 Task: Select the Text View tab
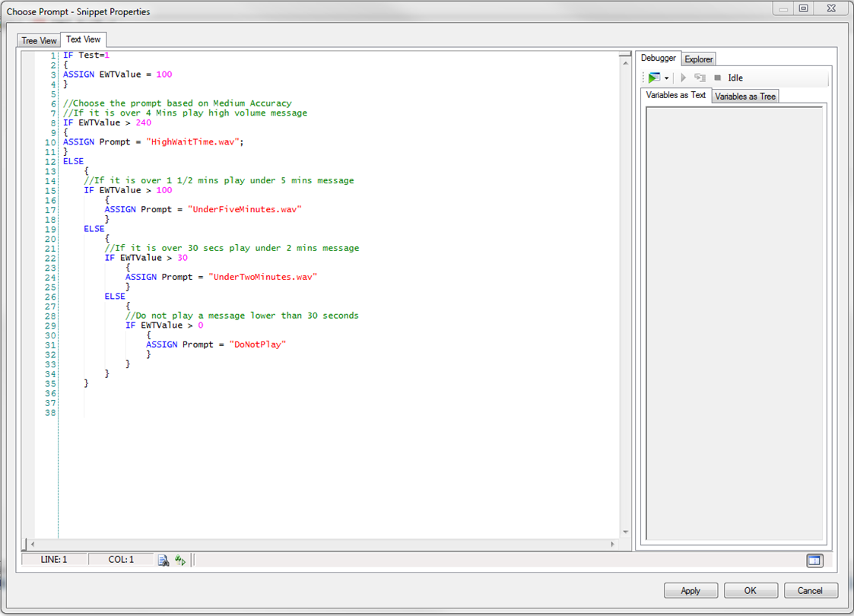(83, 40)
